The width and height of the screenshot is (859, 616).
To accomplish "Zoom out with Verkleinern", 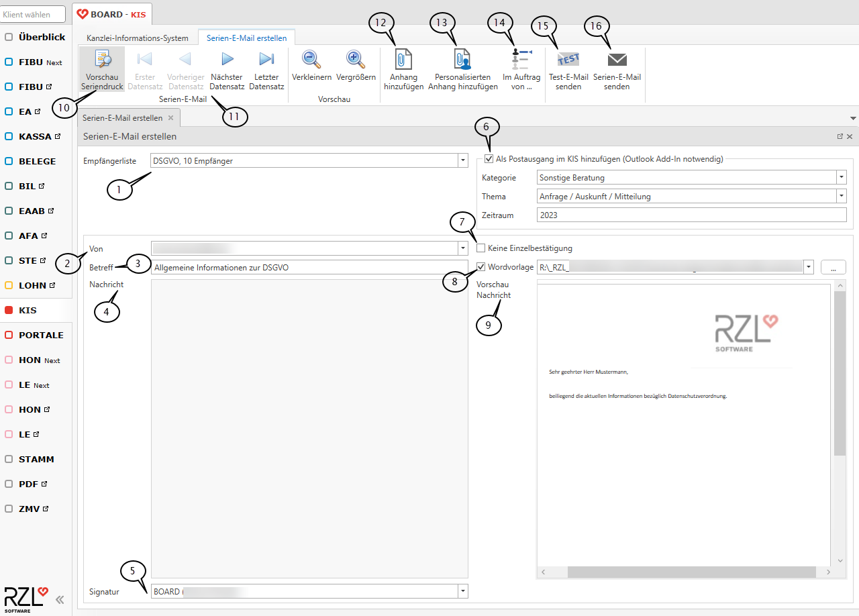I will 311,60.
